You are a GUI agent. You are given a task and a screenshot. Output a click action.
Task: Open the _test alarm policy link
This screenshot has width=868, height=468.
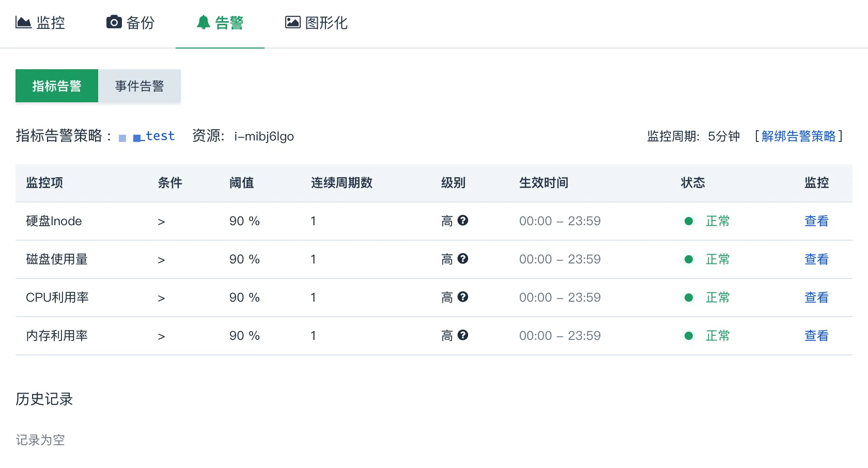pos(147,136)
